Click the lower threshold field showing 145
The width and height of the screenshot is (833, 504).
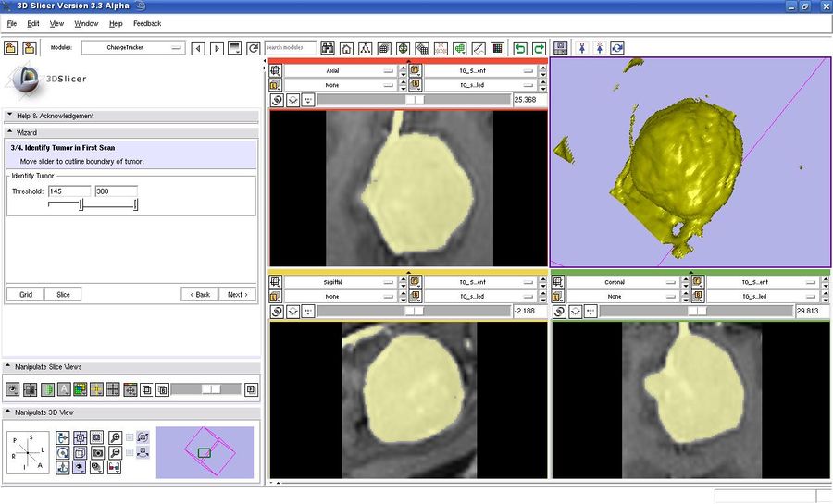pyautogui.click(x=68, y=191)
